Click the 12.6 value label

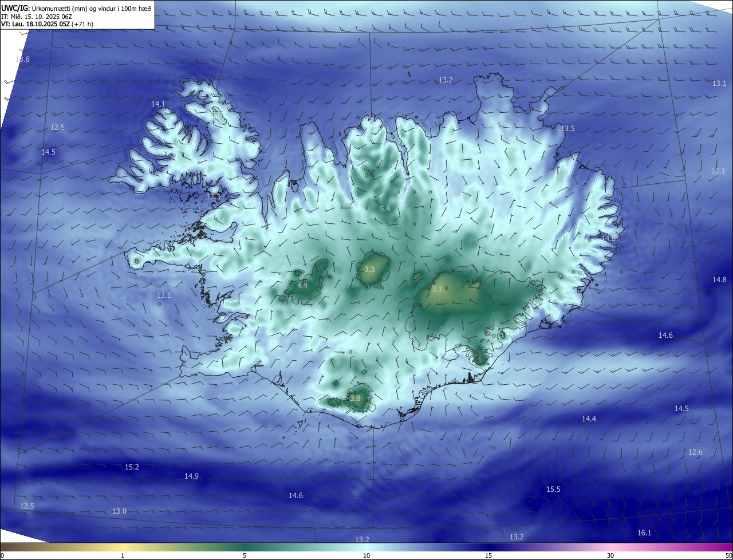(695, 452)
